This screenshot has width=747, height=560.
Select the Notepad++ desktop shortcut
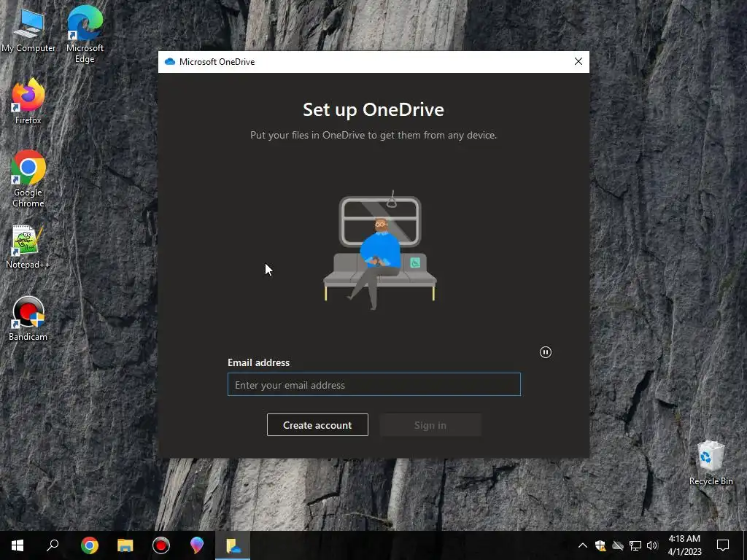[28, 247]
